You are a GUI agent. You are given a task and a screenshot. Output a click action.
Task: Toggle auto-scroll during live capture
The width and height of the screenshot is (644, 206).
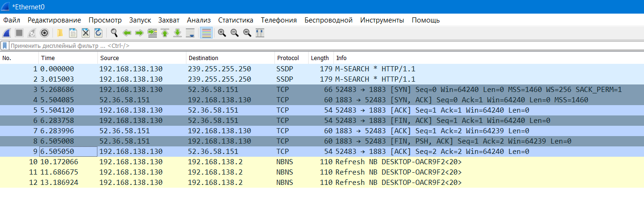pyautogui.click(x=190, y=33)
